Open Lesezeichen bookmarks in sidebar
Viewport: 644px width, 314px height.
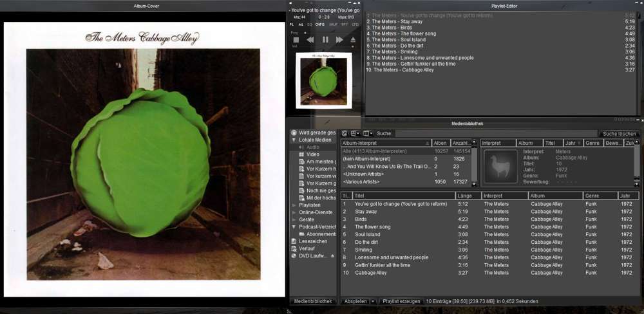[x=313, y=241]
